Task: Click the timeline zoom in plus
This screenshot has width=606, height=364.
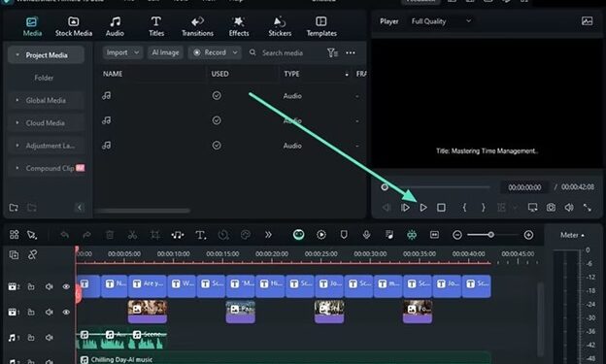Action: coord(528,235)
